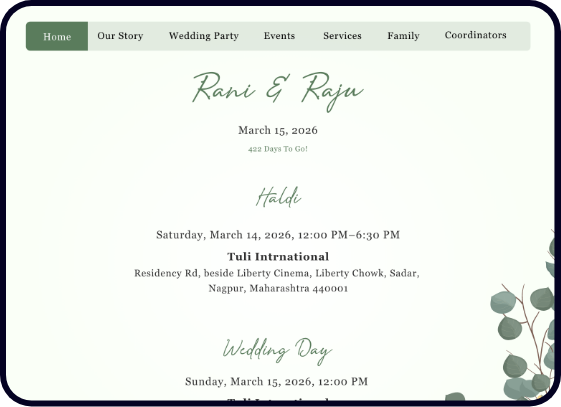561x407 pixels.
Task: Click the 422 Days To Go countdown
Action: coord(278,149)
